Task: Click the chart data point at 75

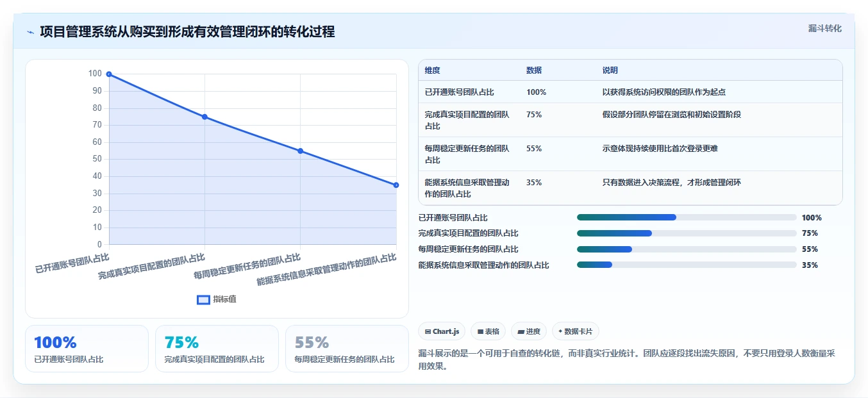Action: click(x=204, y=117)
